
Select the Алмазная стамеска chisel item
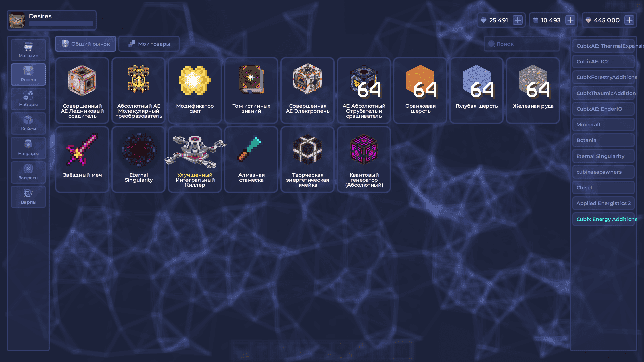[x=251, y=159]
